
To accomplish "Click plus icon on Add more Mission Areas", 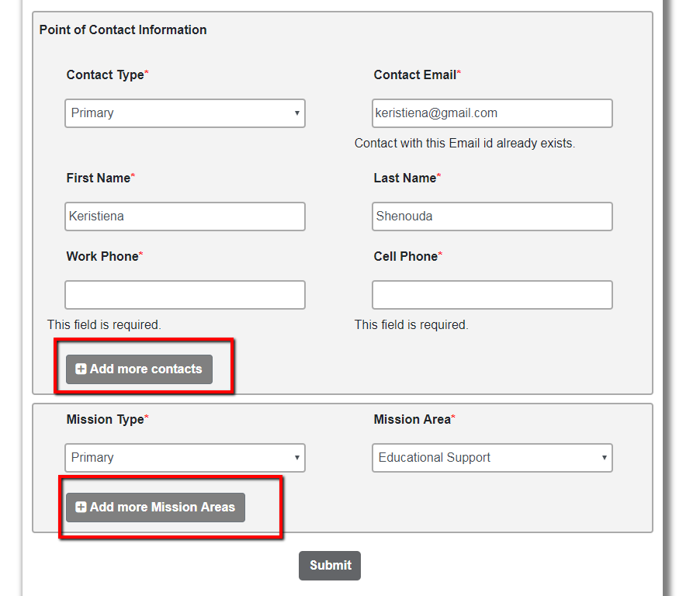I will [x=81, y=507].
